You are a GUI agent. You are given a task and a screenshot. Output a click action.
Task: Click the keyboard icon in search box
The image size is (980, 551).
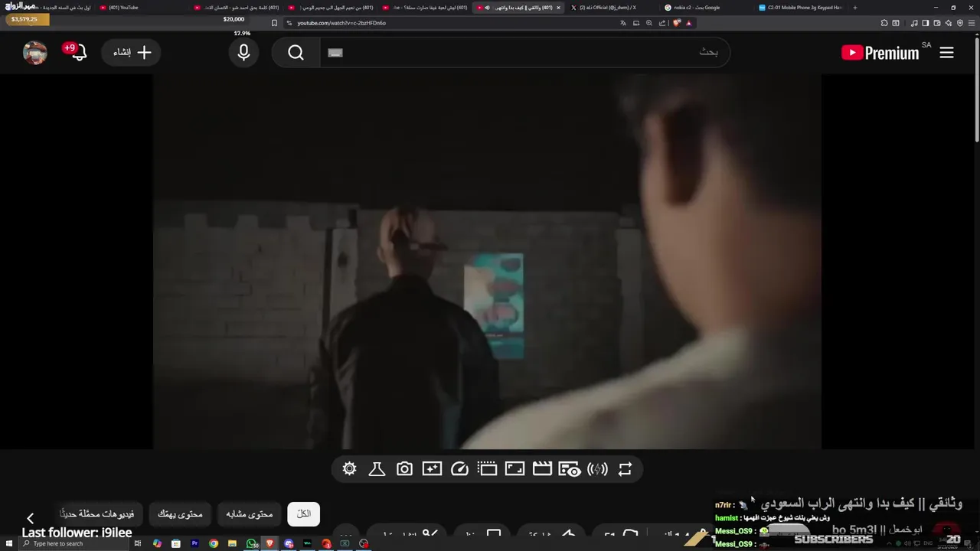[335, 53]
